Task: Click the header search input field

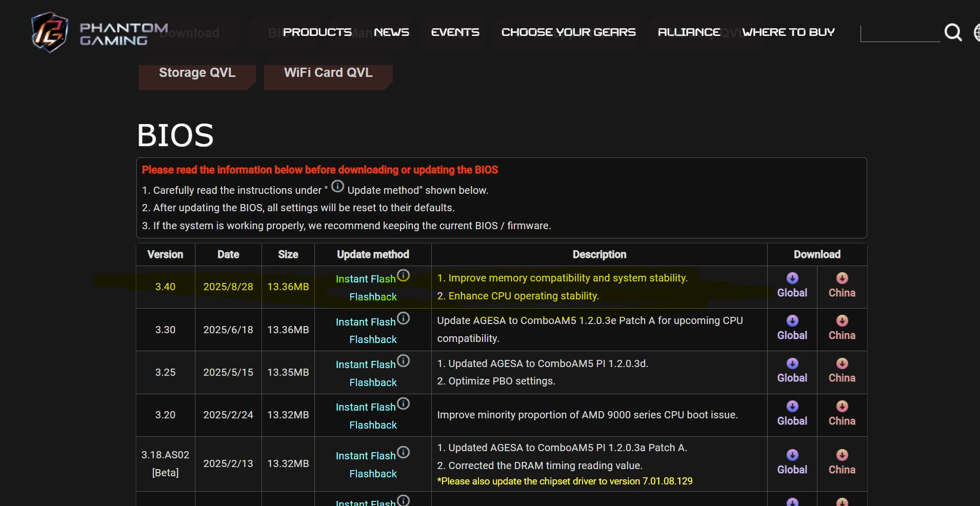Action: click(x=900, y=33)
